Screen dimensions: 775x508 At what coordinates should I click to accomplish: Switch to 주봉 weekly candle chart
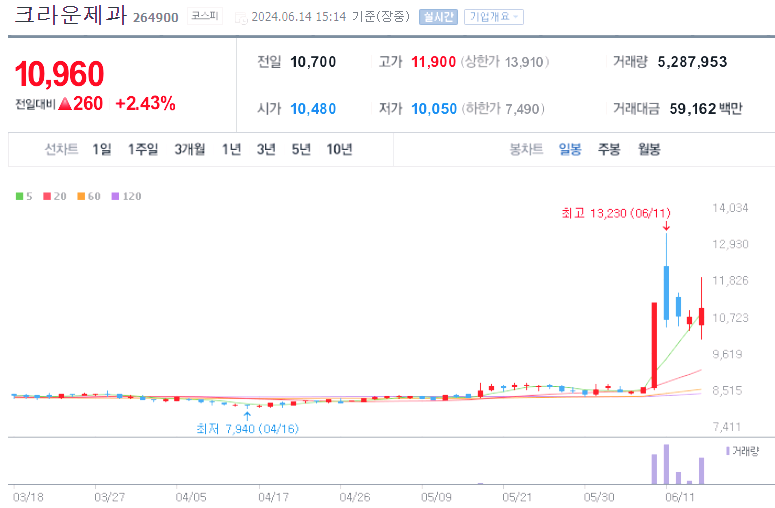coord(609,149)
